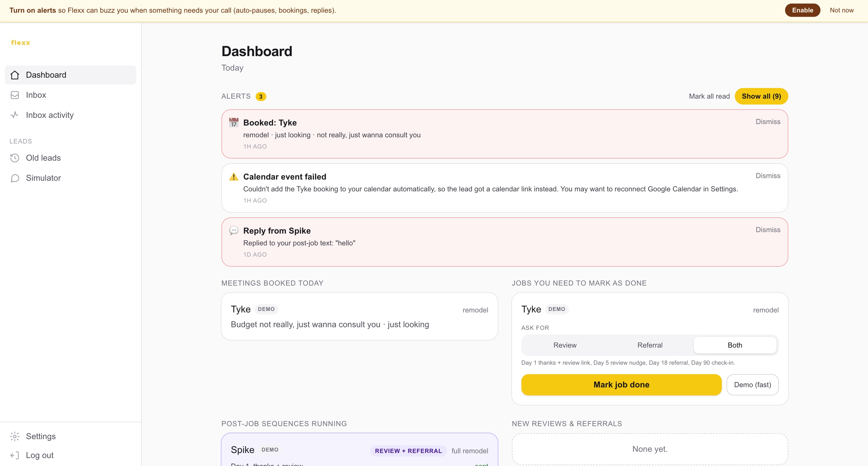868x466 pixels.
Task: Click the DEMO tag on Spike's card
Action: pyautogui.click(x=270, y=449)
